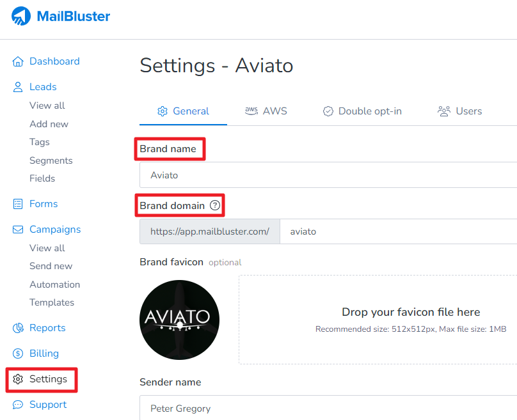Image resolution: width=517 pixels, height=420 pixels.
Task: Open Leads Segments link
Action: pyautogui.click(x=51, y=160)
